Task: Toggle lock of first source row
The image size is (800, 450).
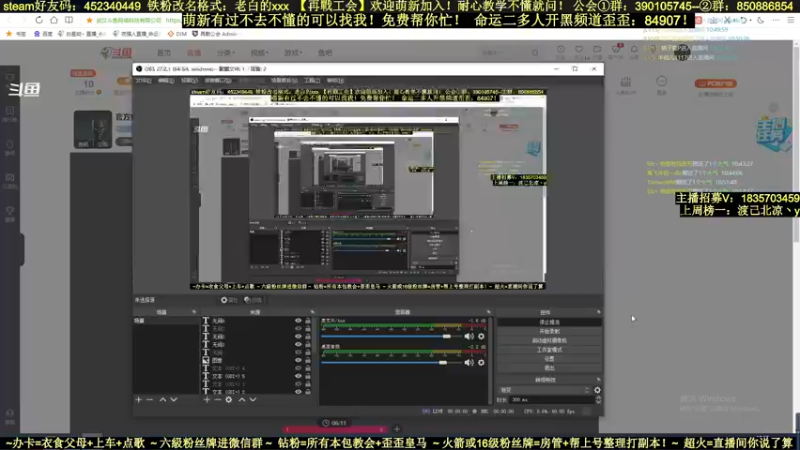Action: point(308,321)
